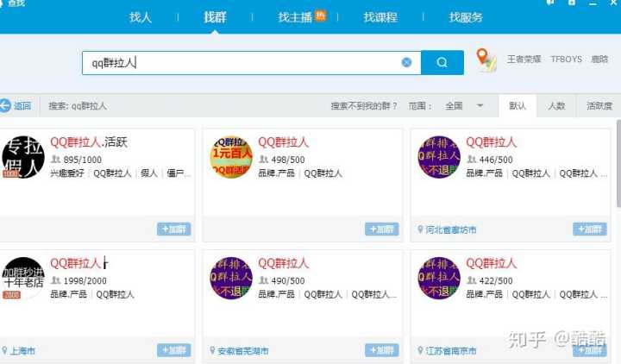Click the 安徽省芜湖市 location link
Image resolution: width=621 pixels, height=364 pixels.
pos(242,350)
